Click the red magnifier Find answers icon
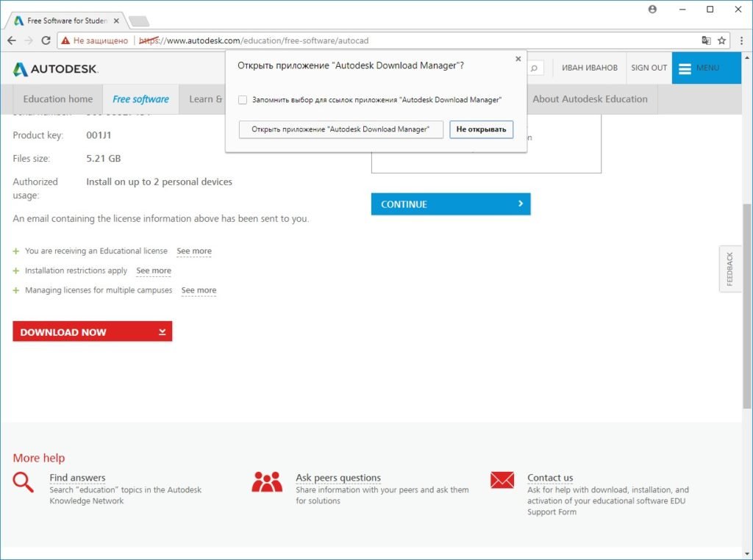 coord(23,482)
